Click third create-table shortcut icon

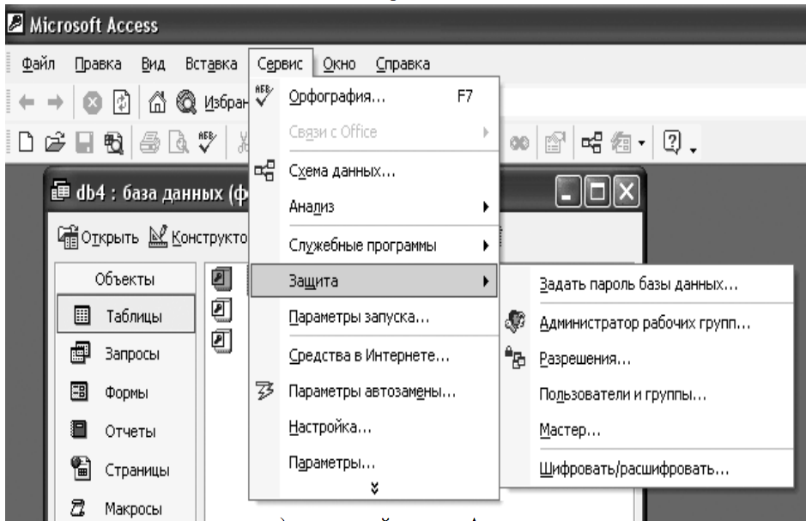pyautogui.click(x=221, y=342)
